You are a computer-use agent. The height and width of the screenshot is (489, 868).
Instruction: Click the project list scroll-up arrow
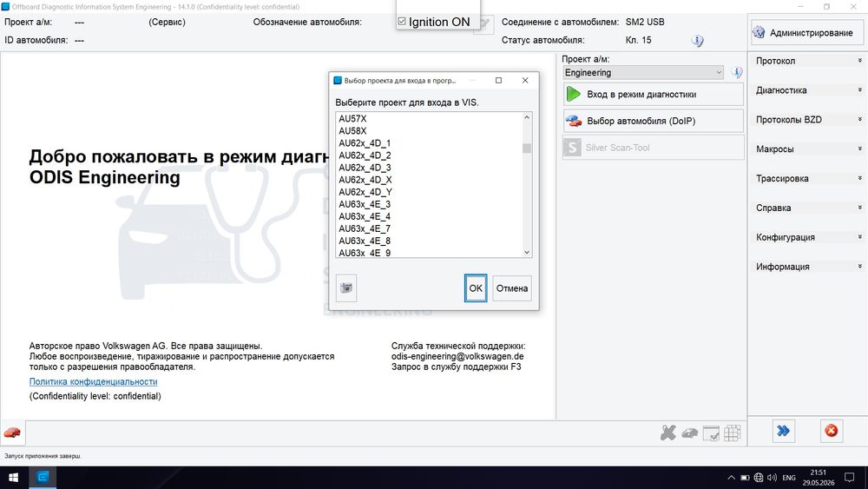click(527, 117)
